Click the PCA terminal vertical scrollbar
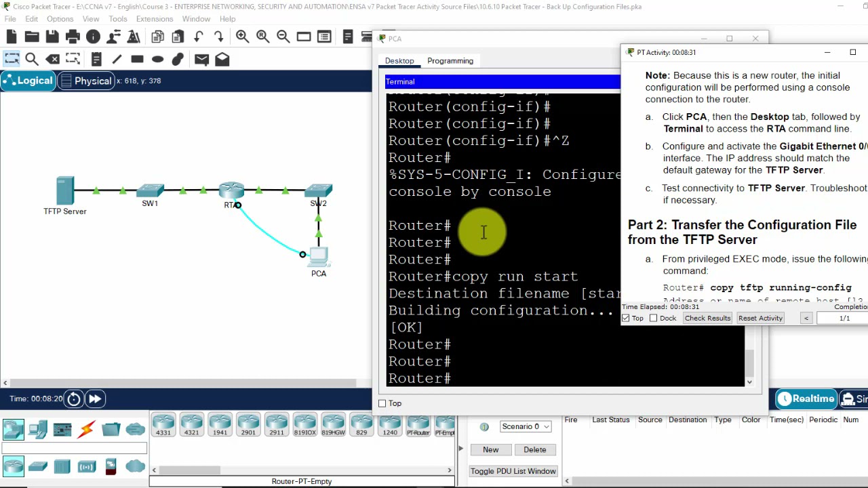The height and width of the screenshot is (488, 868). pos(749,362)
